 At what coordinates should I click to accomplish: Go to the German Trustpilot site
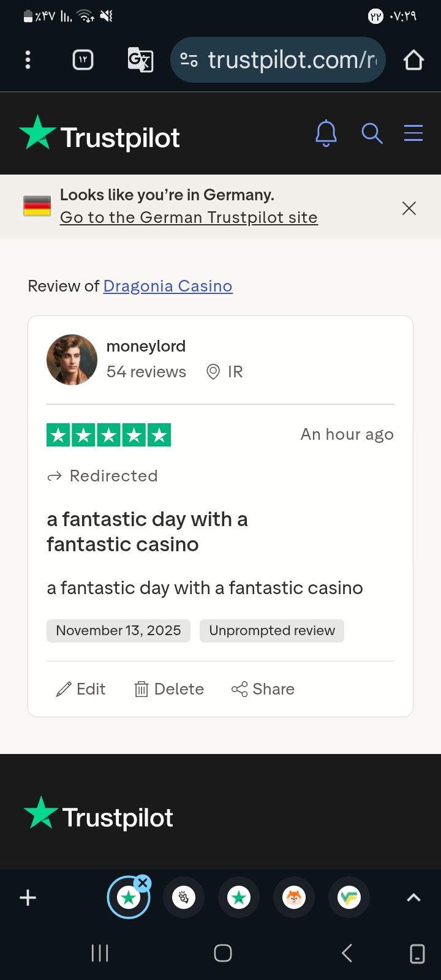click(189, 217)
